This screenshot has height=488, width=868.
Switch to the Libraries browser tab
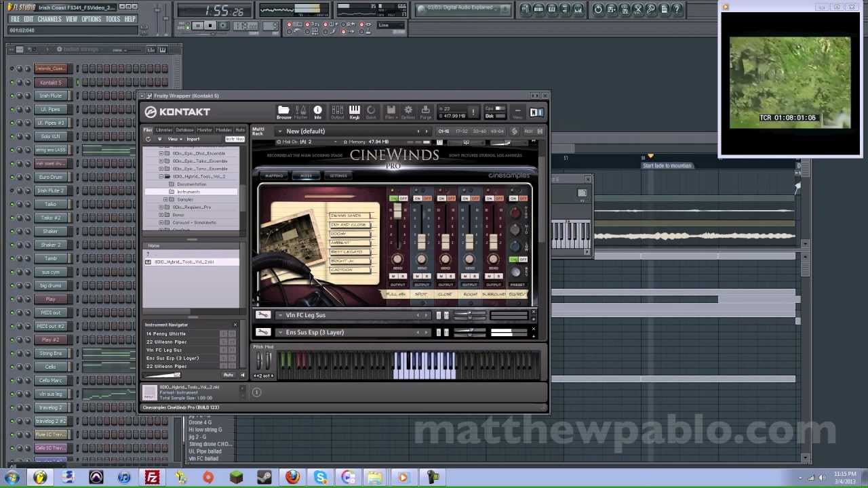coord(164,129)
